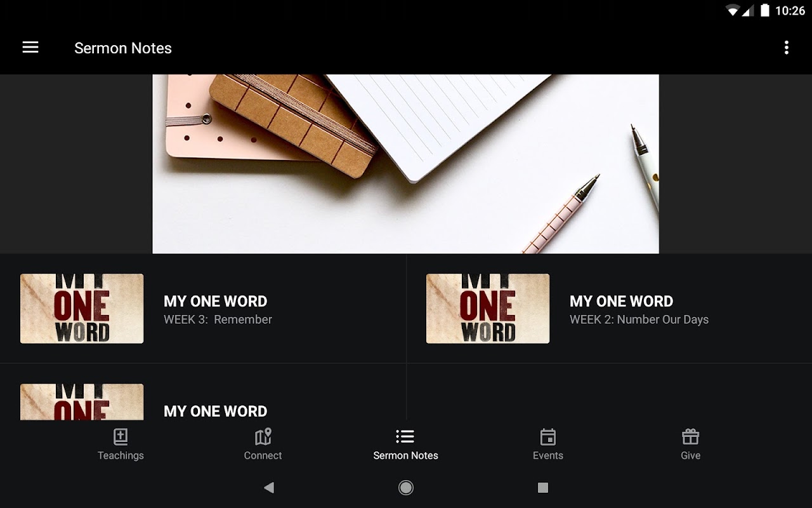Switch to the Teachings tab label

(x=121, y=455)
